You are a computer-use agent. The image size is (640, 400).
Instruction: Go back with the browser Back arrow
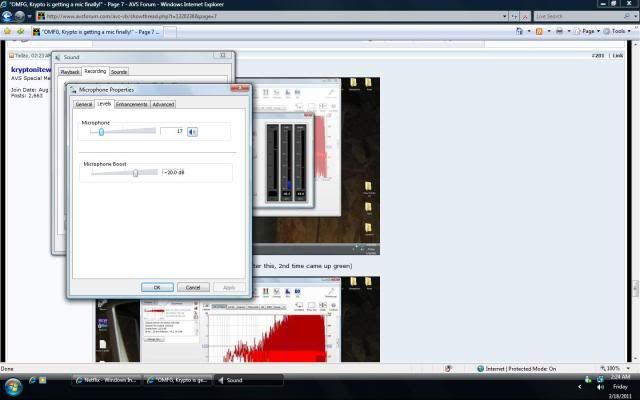7,16
